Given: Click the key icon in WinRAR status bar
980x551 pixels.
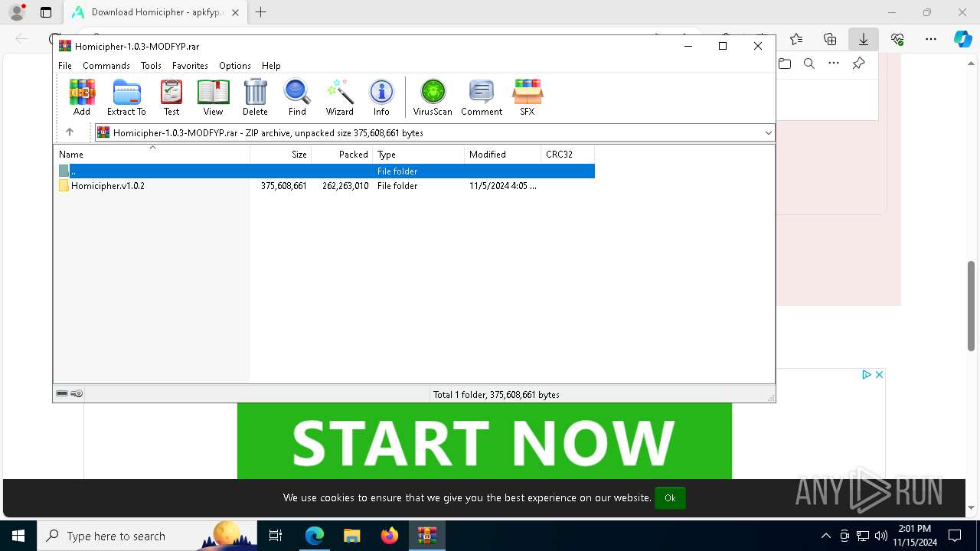Looking at the screenshot, I should point(77,393).
